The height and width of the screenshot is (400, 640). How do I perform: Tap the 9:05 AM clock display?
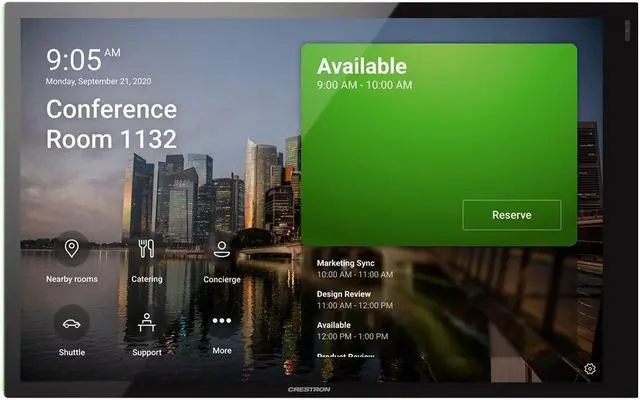pyautogui.click(x=83, y=60)
